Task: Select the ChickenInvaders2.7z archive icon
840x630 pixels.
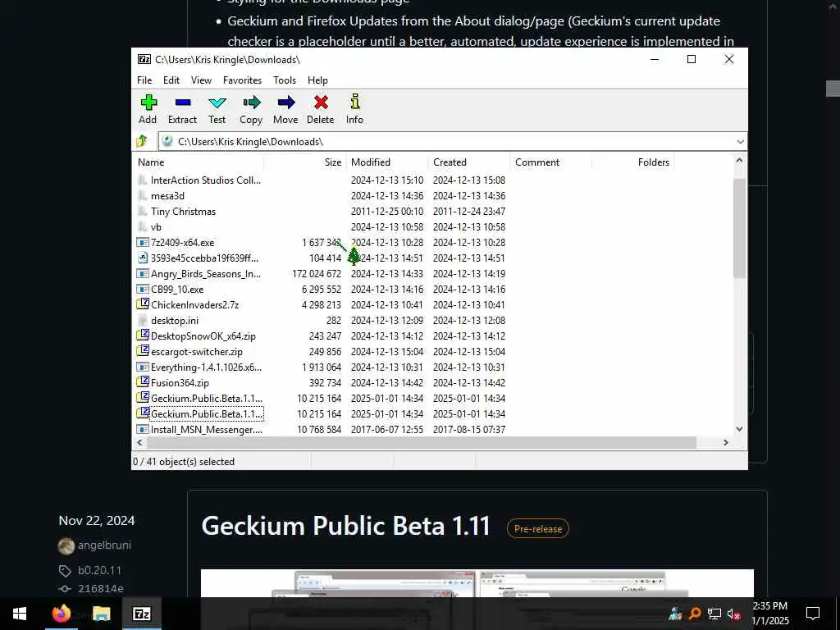Action: click(142, 304)
